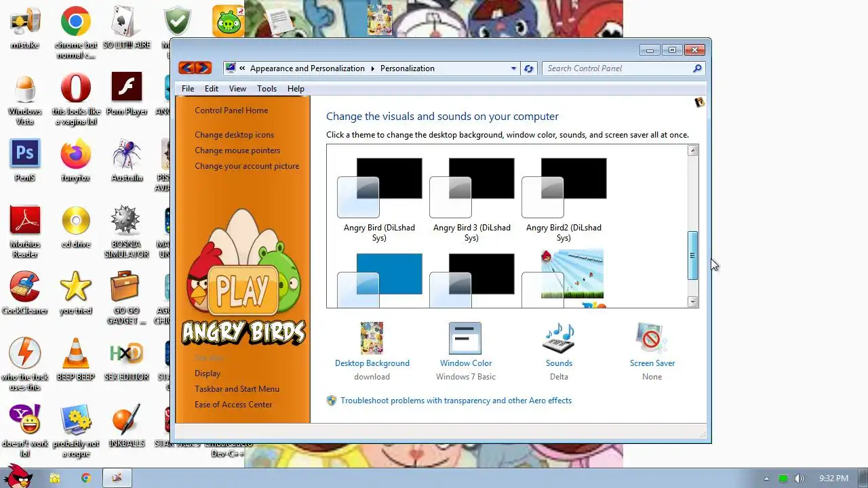Click the volume speaker tray icon

[800, 479]
